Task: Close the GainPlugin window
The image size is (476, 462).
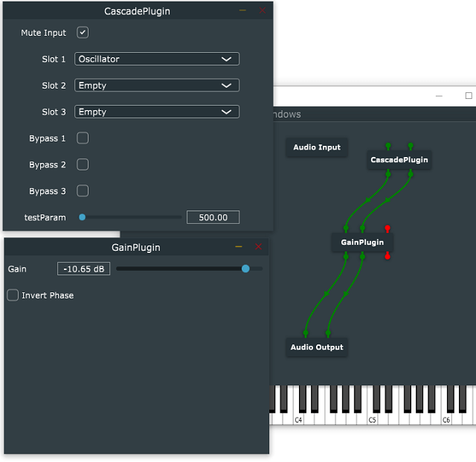Action: click(258, 247)
